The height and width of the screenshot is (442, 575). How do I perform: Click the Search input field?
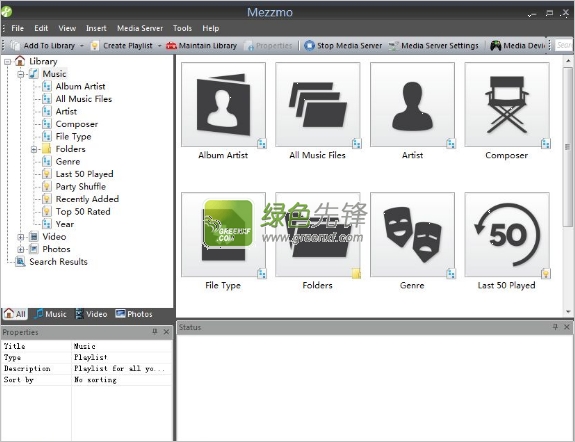click(564, 45)
